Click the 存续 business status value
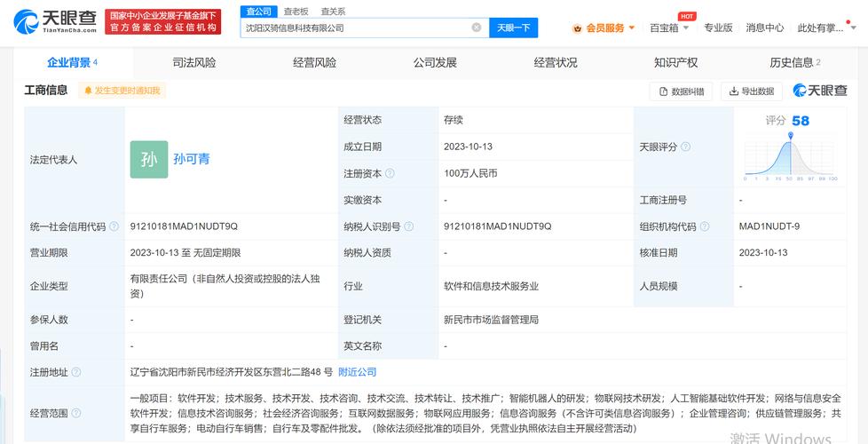This screenshot has height=444, width=868. (453, 120)
